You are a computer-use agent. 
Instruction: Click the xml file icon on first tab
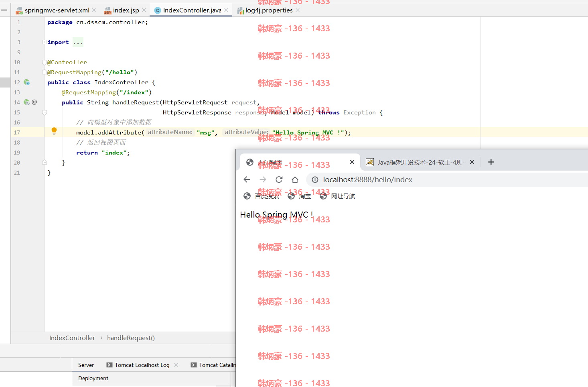[19, 11]
